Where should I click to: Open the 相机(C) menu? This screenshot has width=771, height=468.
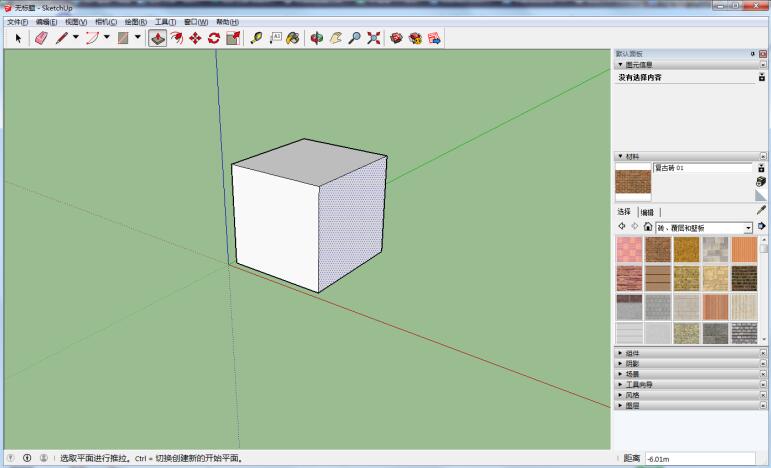105,21
